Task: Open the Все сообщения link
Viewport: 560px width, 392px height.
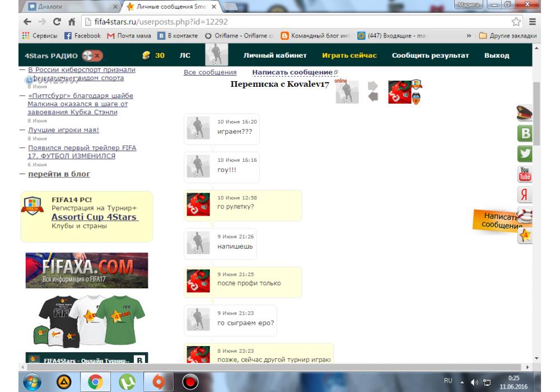Action: 210,73
